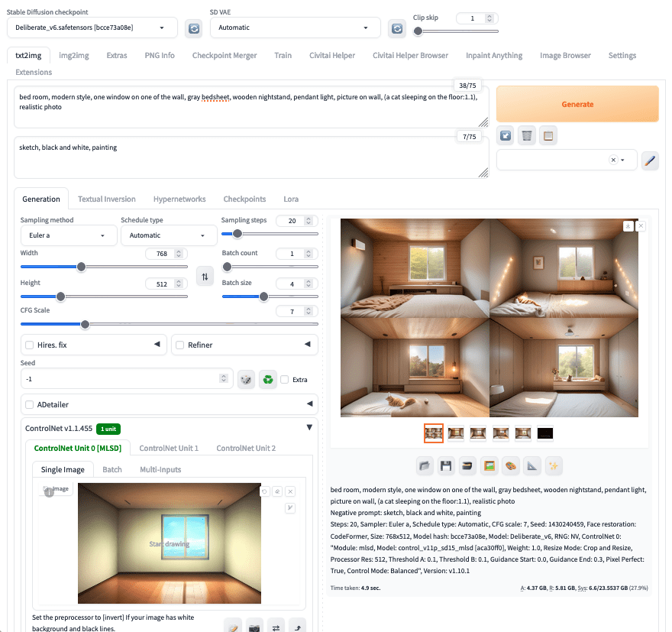
Task: Download the gallery image
Action: tap(628, 226)
